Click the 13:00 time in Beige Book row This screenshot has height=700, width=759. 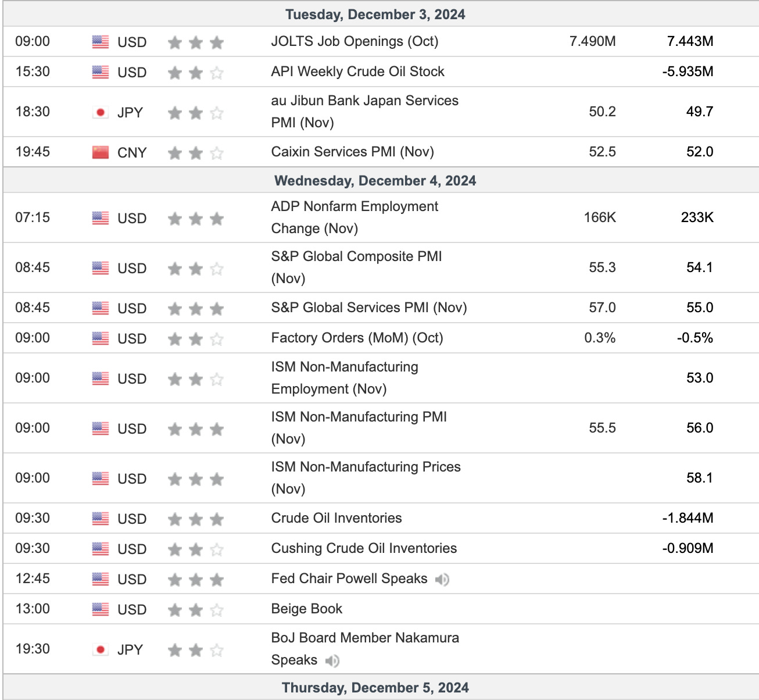click(x=33, y=609)
